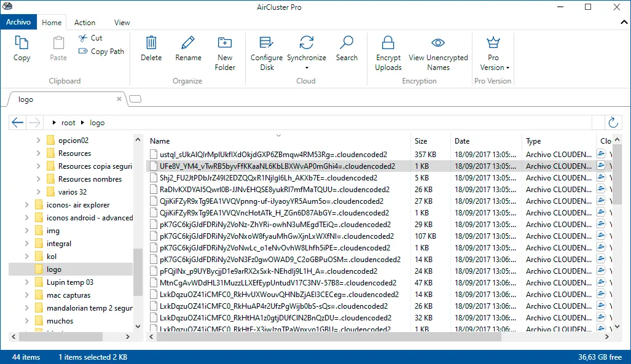The height and width of the screenshot is (364, 631).
Task: Open the Archivo menu
Action: [18, 21]
